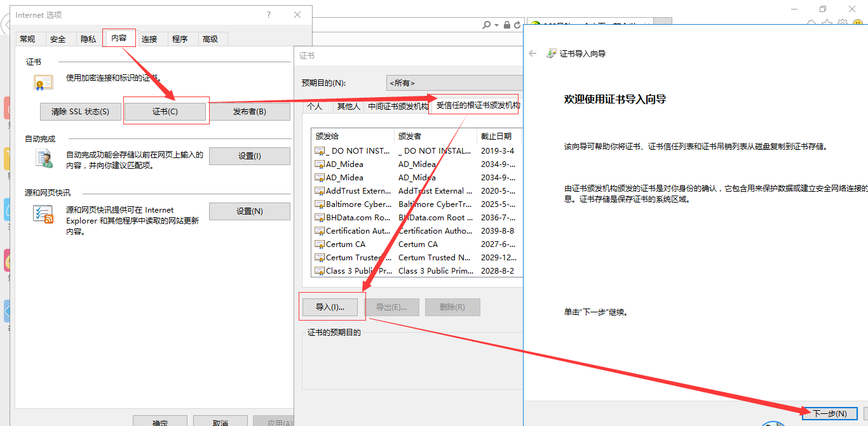Click the 删除(R) button
The height and width of the screenshot is (426, 868).
tap(452, 307)
